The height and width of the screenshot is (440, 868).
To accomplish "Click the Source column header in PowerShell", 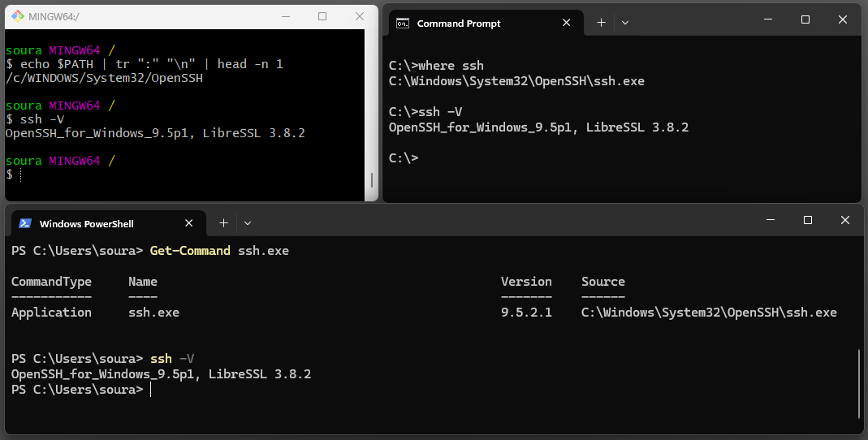I will 602,282.
